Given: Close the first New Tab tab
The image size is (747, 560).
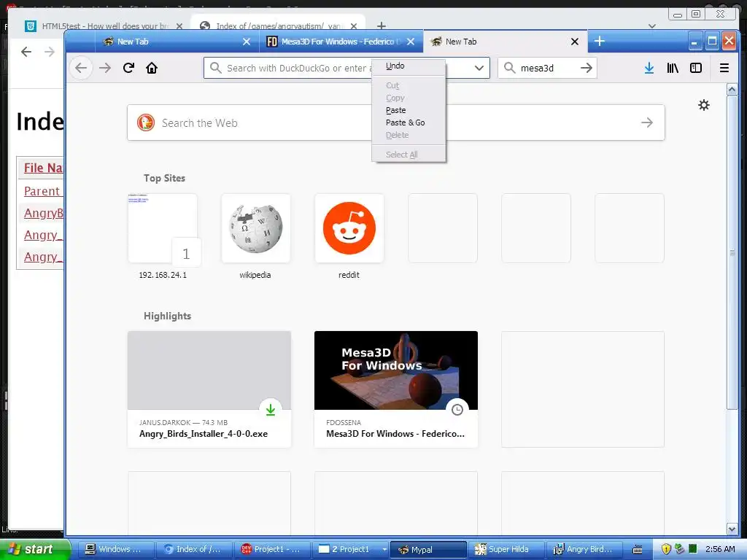Looking at the screenshot, I should [x=247, y=42].
